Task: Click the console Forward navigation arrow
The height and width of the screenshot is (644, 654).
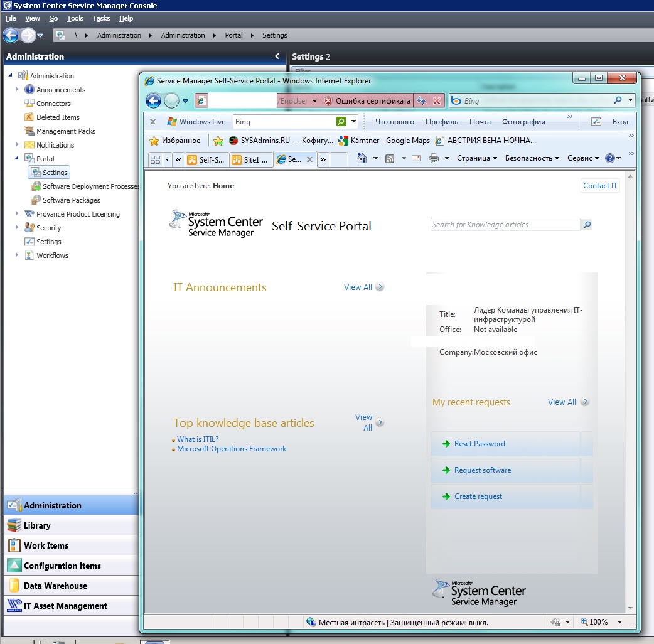Action: (28, 35)
